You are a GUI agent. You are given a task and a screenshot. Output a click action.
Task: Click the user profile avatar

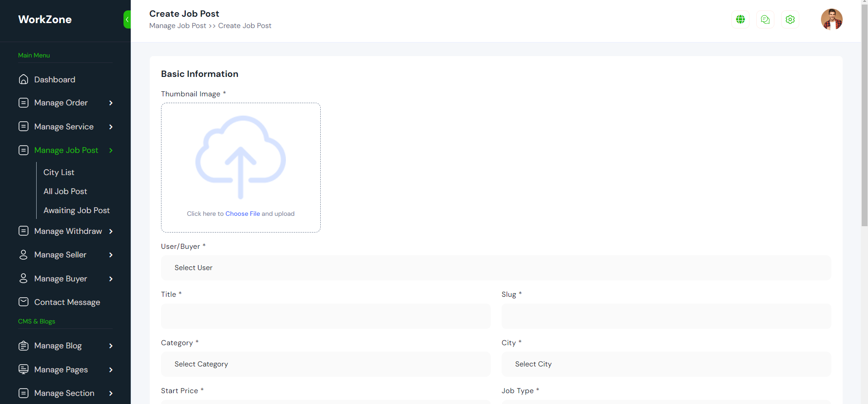[x=831, y=19]
